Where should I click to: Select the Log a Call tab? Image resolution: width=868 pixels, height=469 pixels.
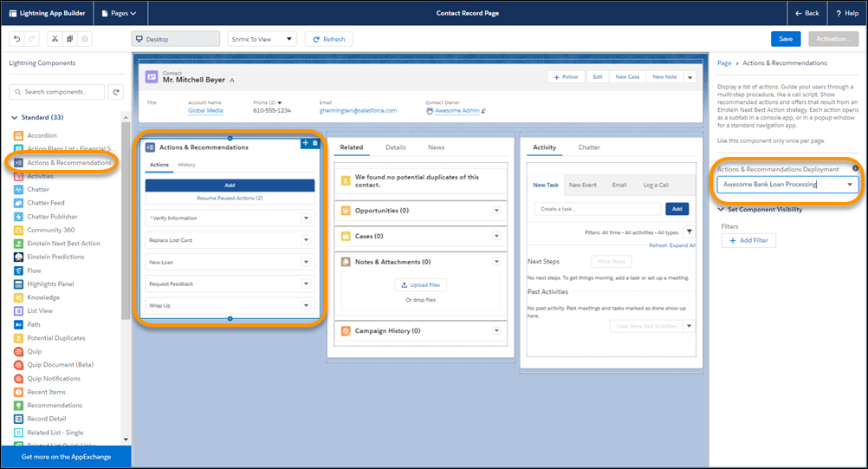(x=656, y=185)
